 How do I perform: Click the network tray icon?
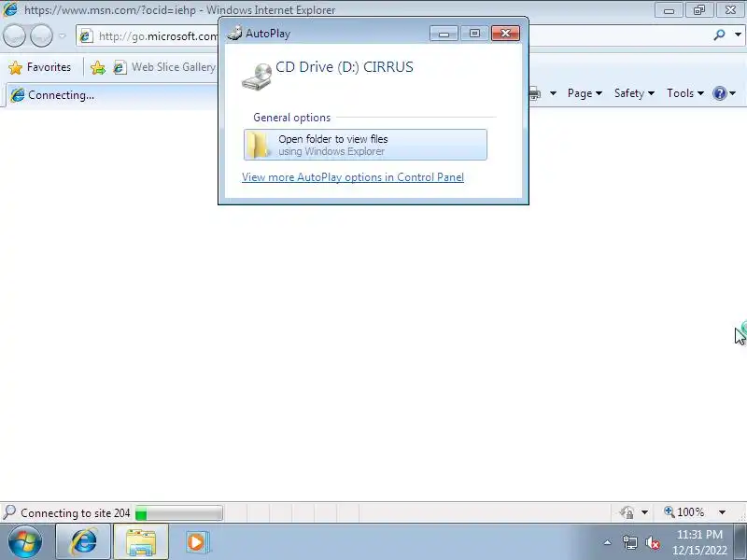click(629, 542)
